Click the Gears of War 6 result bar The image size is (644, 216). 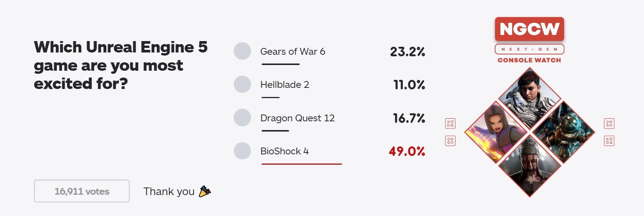tap(281, 64)
